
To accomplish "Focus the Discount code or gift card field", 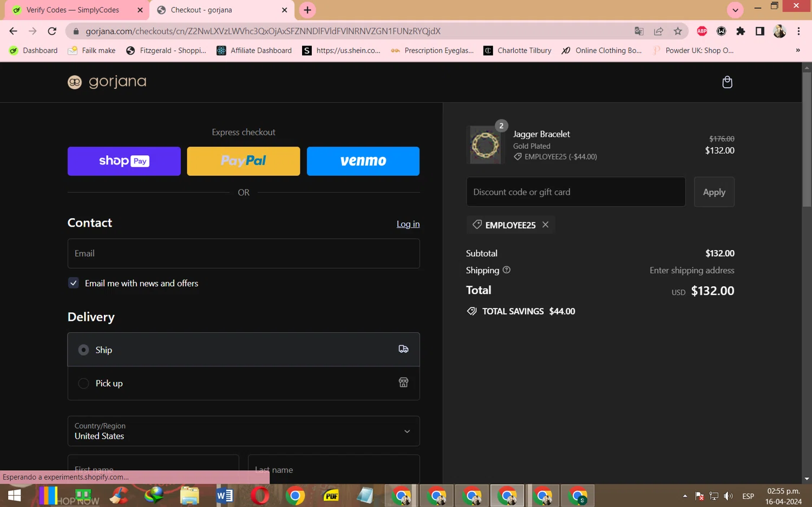I will 576,192.
